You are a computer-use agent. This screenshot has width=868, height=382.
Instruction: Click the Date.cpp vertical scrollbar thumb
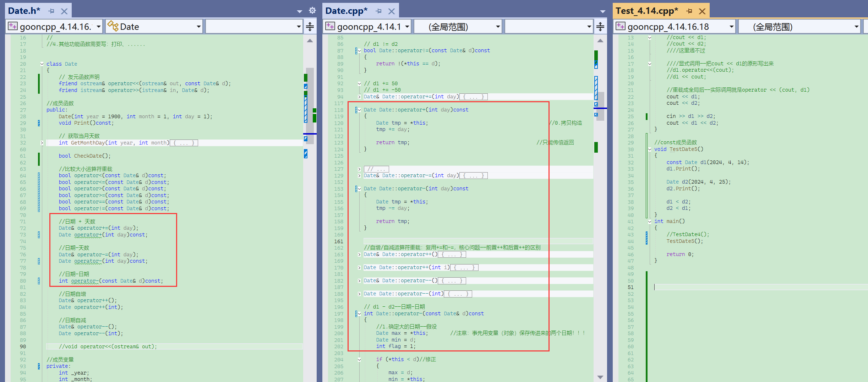tap(600, 107)
